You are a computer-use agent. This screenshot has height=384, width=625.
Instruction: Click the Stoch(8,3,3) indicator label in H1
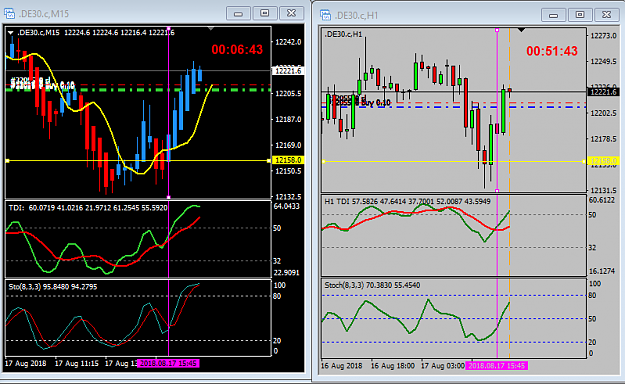(372, 285)
